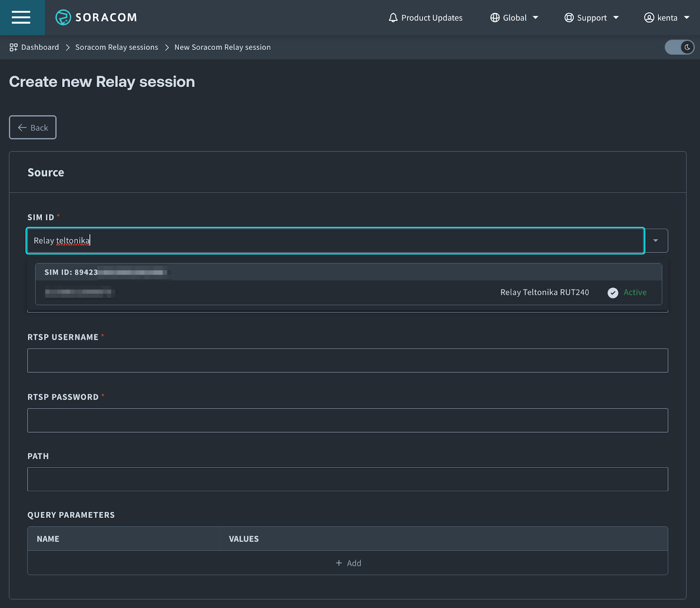Open the hamburger navigation menu
The image size is (700, 608).
point(21,17)
